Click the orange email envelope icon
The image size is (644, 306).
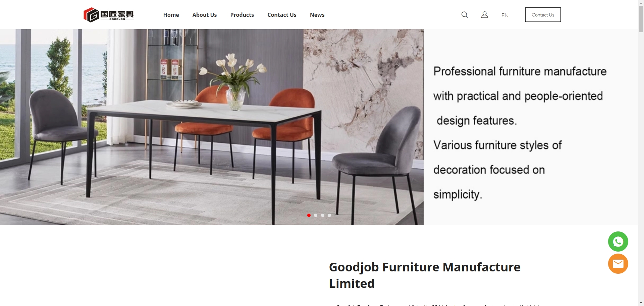click(618, 264)
